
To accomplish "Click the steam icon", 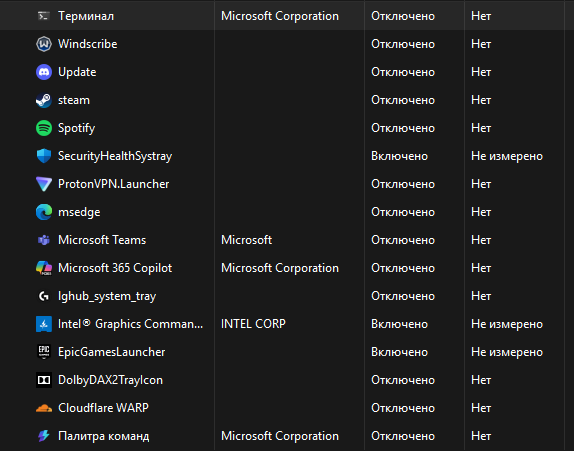I will tap(44, 100).
